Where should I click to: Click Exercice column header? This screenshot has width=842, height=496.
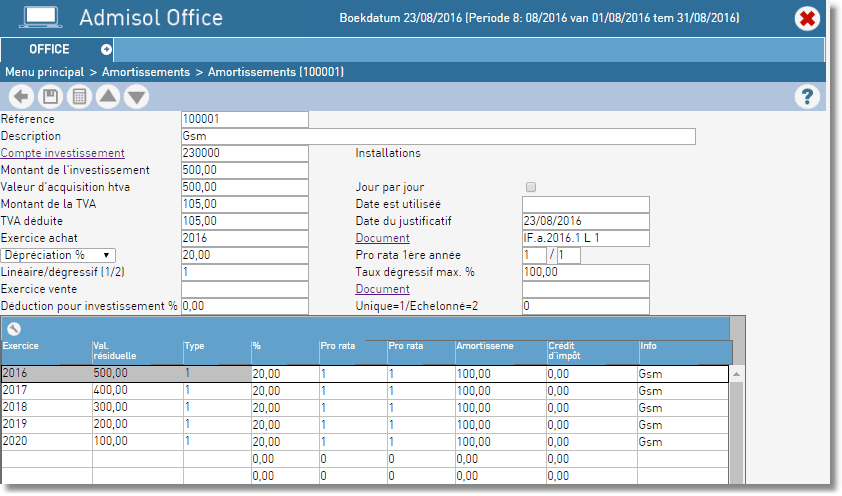pos(47,352)
